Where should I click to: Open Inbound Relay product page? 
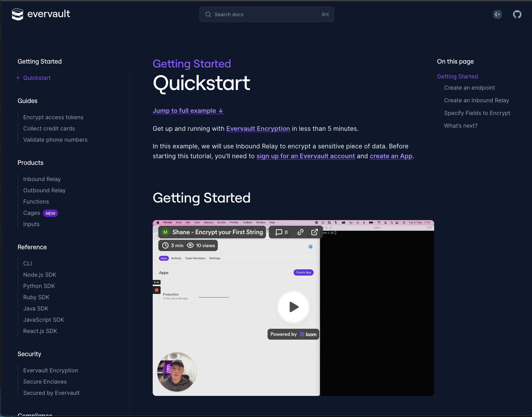pos(42,179)
